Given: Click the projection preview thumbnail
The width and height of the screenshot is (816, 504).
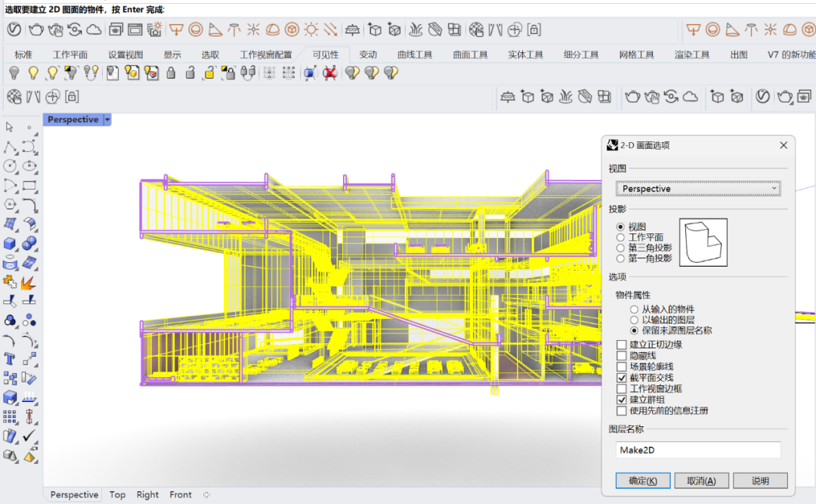Looking at the screenshot, I should 703,243.
